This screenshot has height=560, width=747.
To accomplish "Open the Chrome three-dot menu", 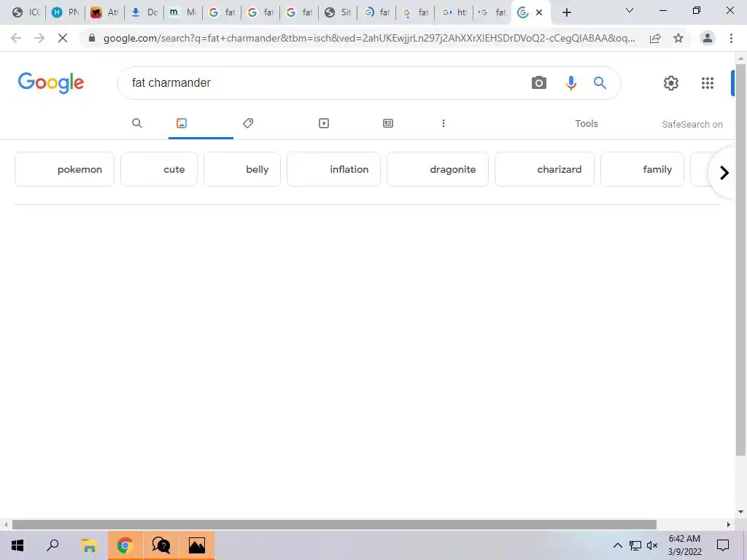I will (731, 38).
